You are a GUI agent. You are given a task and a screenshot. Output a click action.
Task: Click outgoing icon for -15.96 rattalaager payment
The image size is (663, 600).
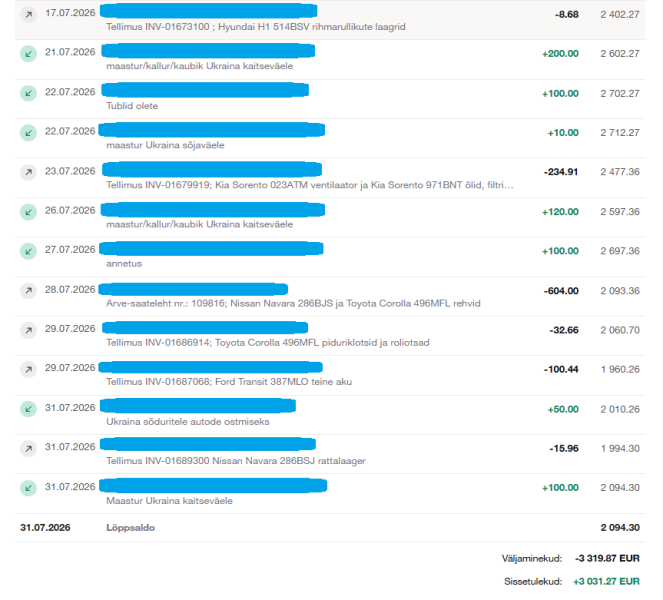point(28,449)
